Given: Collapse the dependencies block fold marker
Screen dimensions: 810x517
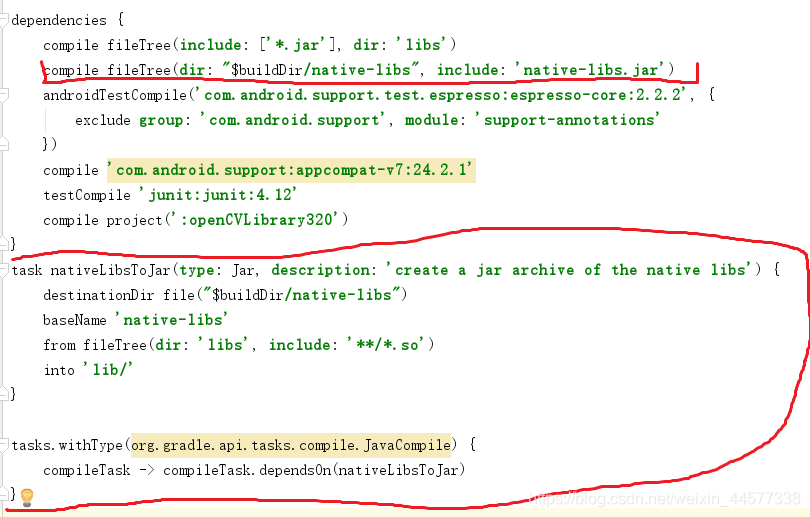Looking at the screenshot, I should [4, 20].
